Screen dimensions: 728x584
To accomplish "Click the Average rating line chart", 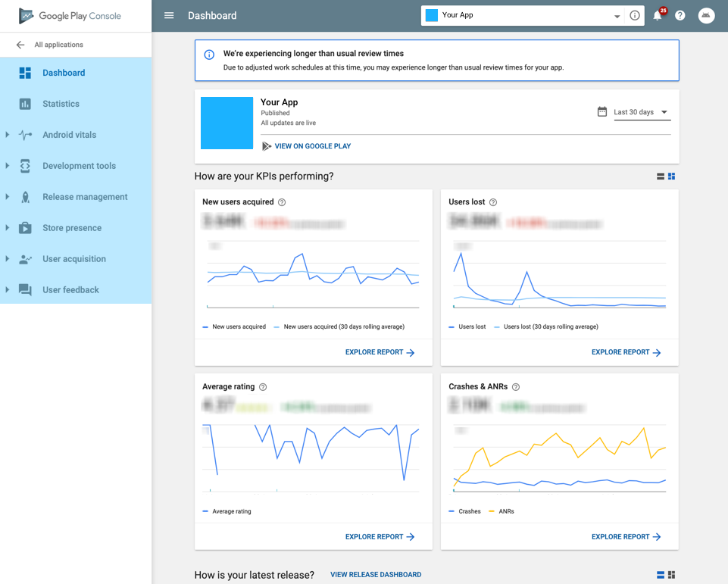I will coord(311,459).
